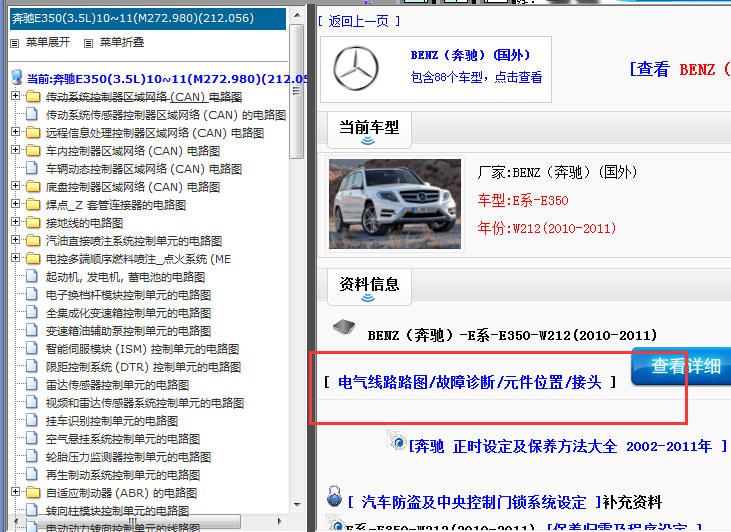Expand 车内控制器区域网络 (CAN) 电路图 node

click(x=15, y=150)
